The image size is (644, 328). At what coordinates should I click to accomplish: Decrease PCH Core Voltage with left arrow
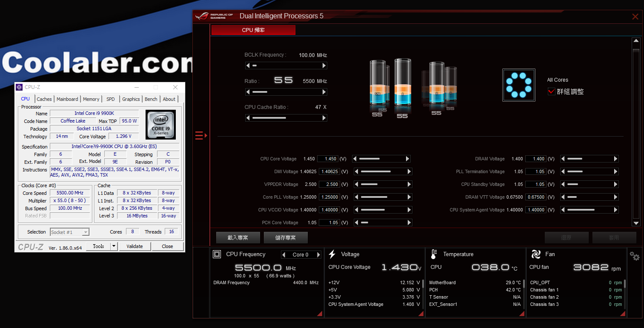pyautogui.click(x=357, y=222)
